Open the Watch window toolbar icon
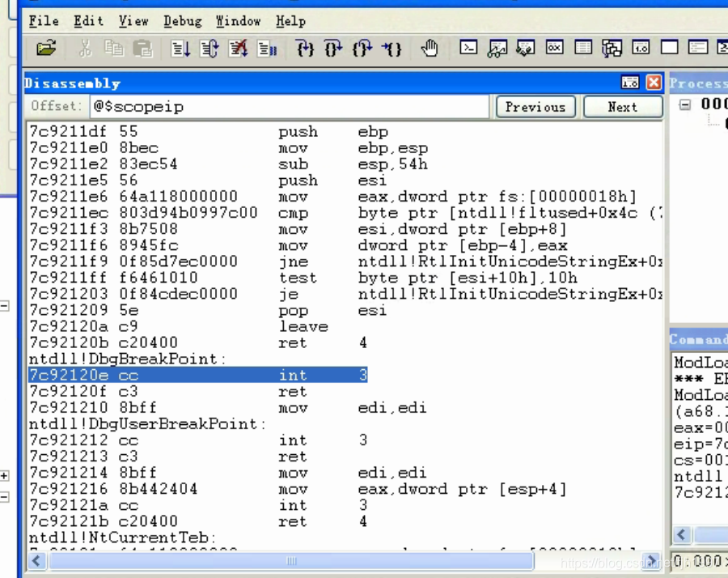This screenshot has width=728, height=578. pos(497,49)
